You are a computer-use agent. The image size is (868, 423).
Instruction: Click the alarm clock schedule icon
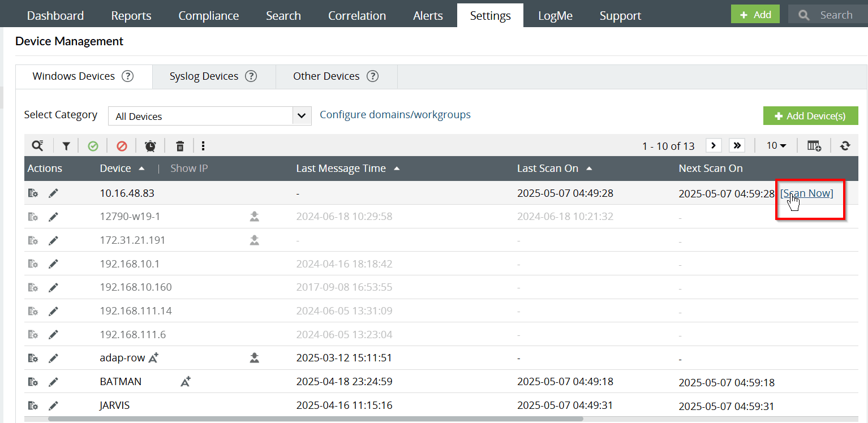[151, 146]
